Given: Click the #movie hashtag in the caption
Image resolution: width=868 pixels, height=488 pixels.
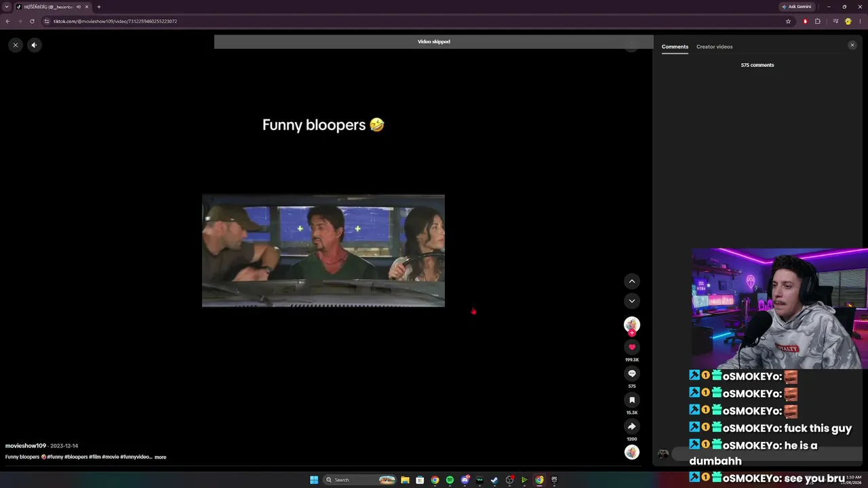Looking at the screenshot, I should pyautogui.click(x=111, y=457).
